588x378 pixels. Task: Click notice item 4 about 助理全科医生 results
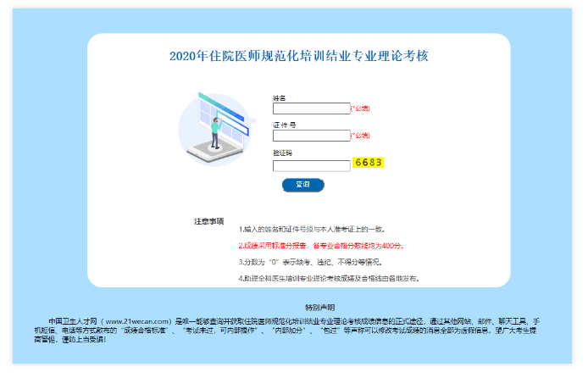pos(329,278)
